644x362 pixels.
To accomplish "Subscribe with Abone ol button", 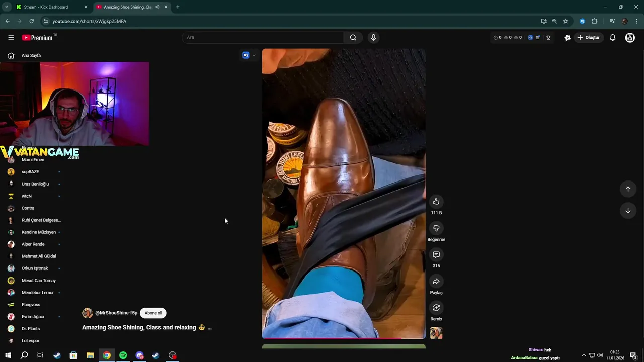I will 153,313.
